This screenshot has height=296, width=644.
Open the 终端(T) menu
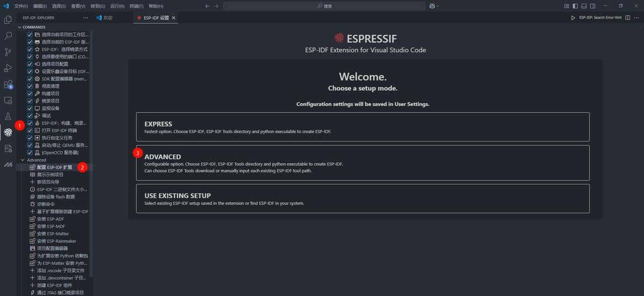coord(136,6)
